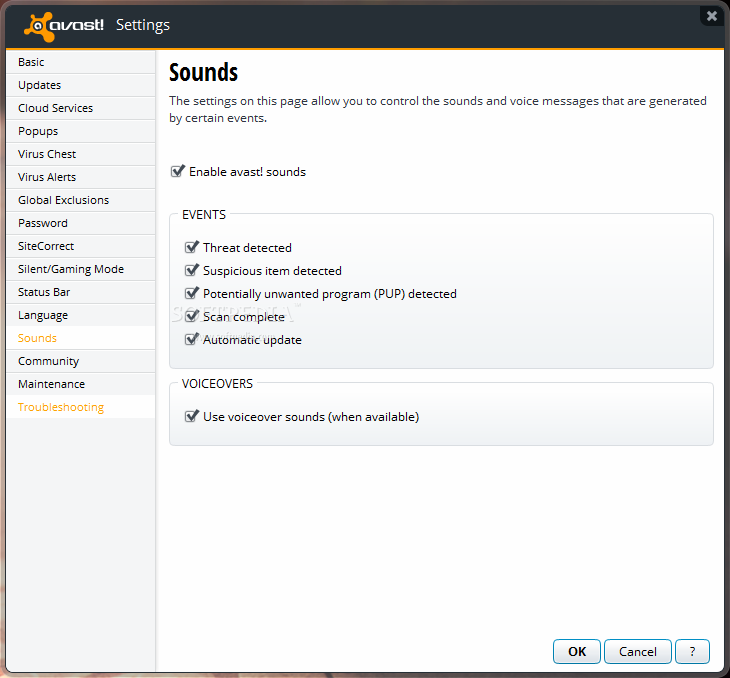730x678 pixels.
Task: Select Popups in the sidebar
Action: tap(81, 131)
